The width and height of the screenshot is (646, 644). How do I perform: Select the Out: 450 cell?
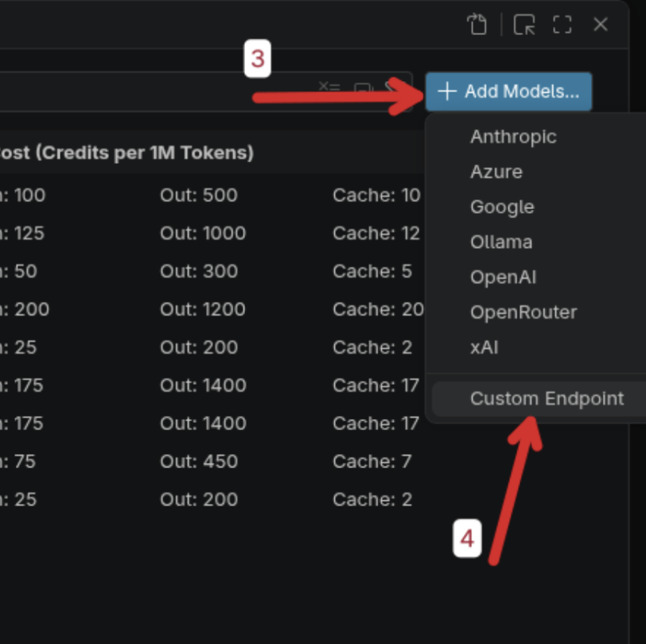coord(199,462)
